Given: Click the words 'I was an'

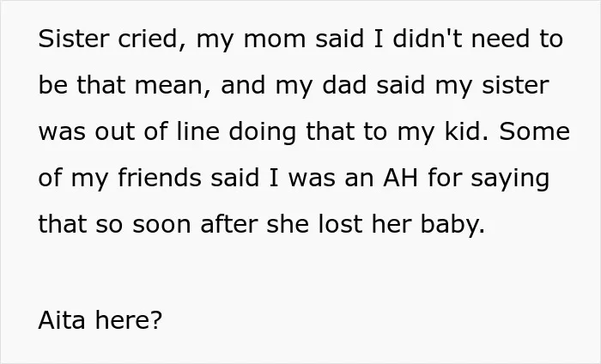Looking at the screenshot, I should [321, 179].
